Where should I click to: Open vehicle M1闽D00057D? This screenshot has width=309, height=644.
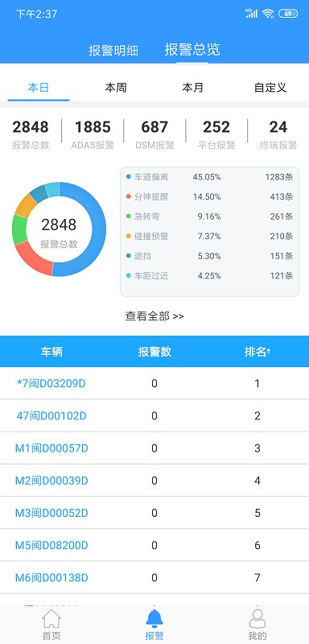51,448
